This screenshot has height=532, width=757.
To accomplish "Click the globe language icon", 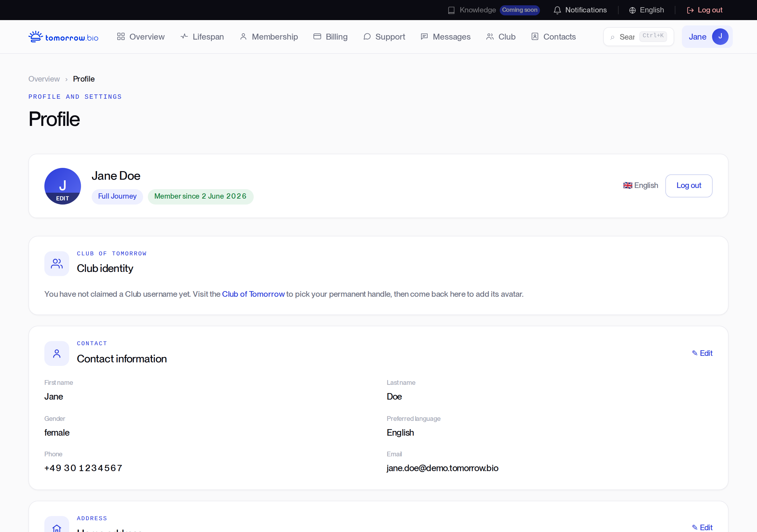I will (x=633, y=10).
